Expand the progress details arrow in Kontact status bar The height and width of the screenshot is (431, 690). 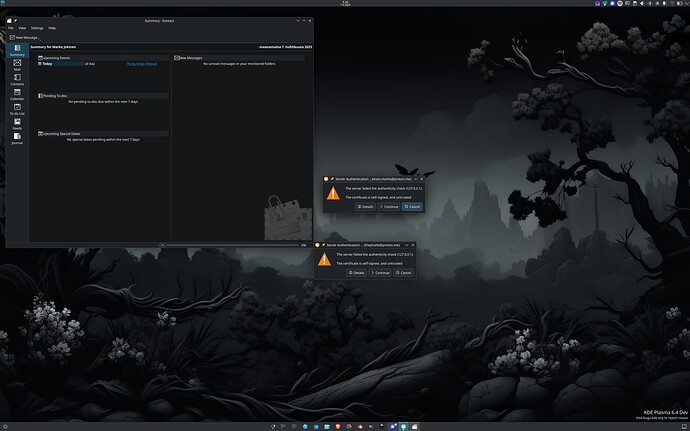click(x=162, y=245)
